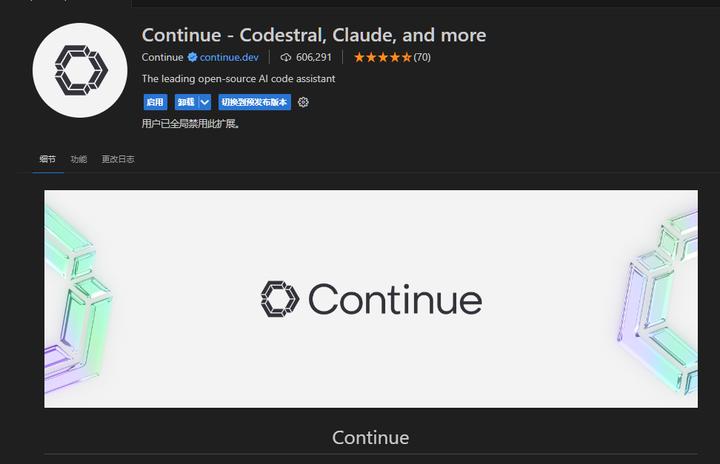720x464 pixels.
Task: Open the 更改日志 changelog tab
Action: click(118, 159)
